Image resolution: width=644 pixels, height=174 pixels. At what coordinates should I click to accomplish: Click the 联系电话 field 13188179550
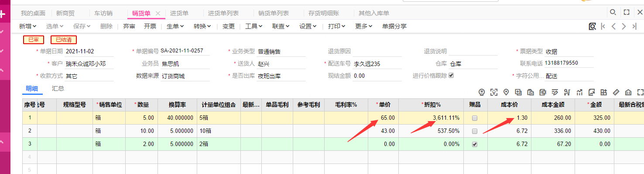tap(569, 63)
